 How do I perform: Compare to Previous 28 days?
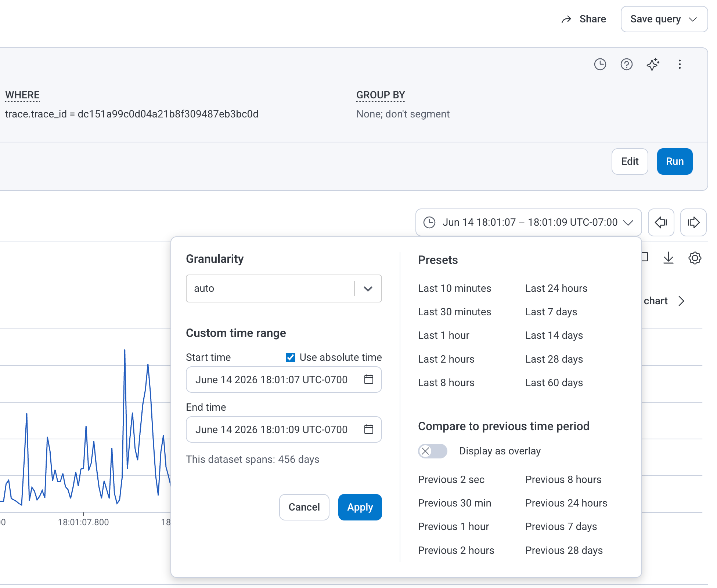(x=564, y=551)
